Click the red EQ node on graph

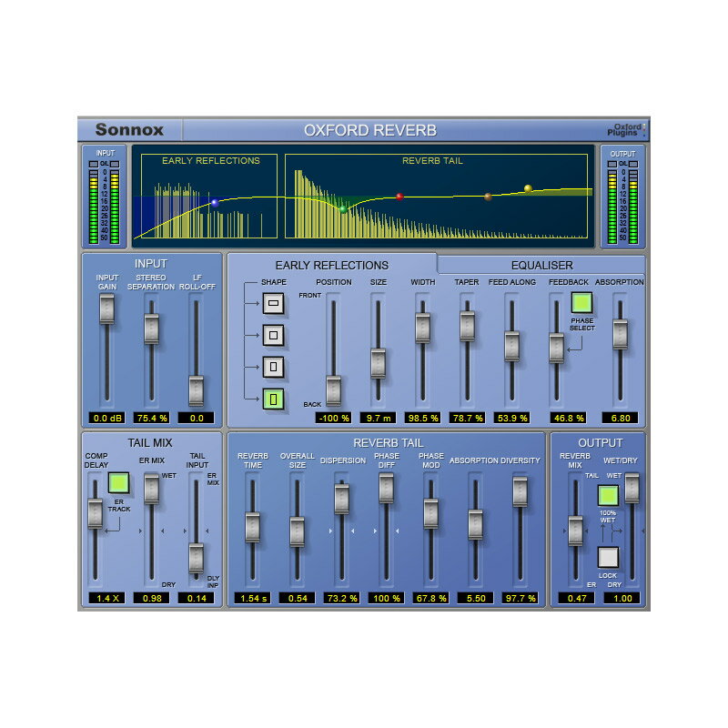pyautogui.click(x=399, y=197)
